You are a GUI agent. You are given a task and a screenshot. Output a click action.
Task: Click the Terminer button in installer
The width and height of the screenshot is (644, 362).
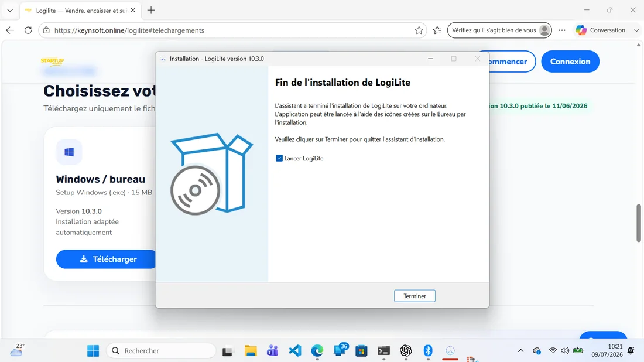(415, 296)
